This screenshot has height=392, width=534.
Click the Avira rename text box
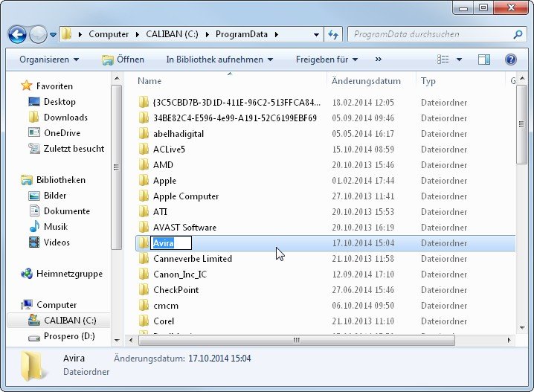point(171,243)
